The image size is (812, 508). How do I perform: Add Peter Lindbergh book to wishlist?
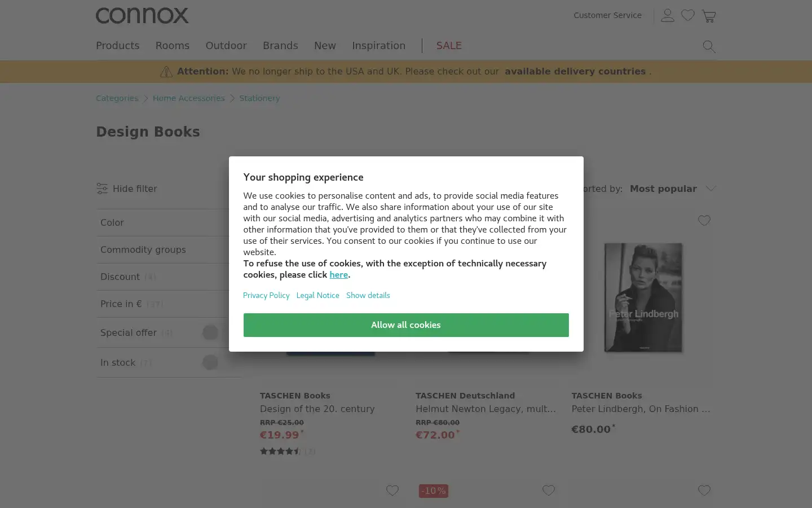pos(704,221)
